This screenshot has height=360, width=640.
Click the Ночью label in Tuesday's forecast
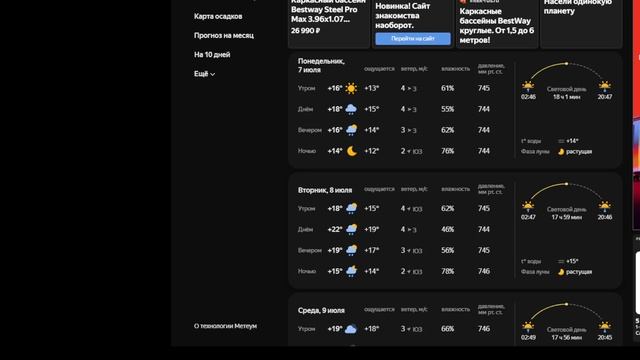307,271
